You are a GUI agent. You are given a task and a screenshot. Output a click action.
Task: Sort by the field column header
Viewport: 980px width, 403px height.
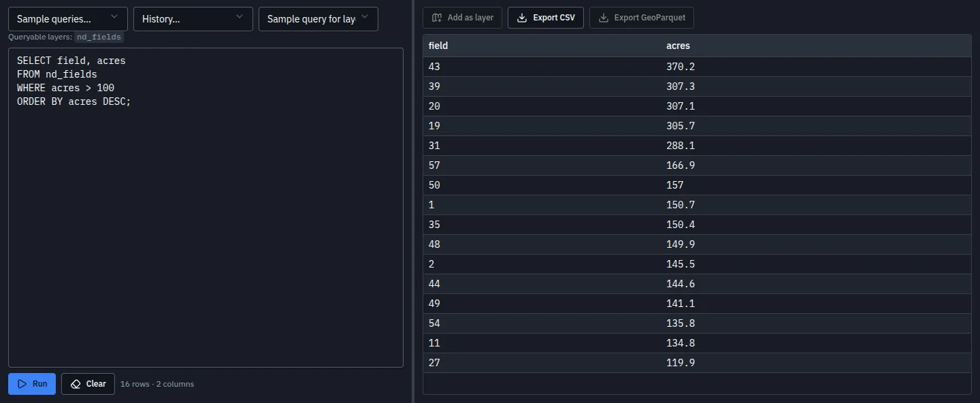(542, 46)
